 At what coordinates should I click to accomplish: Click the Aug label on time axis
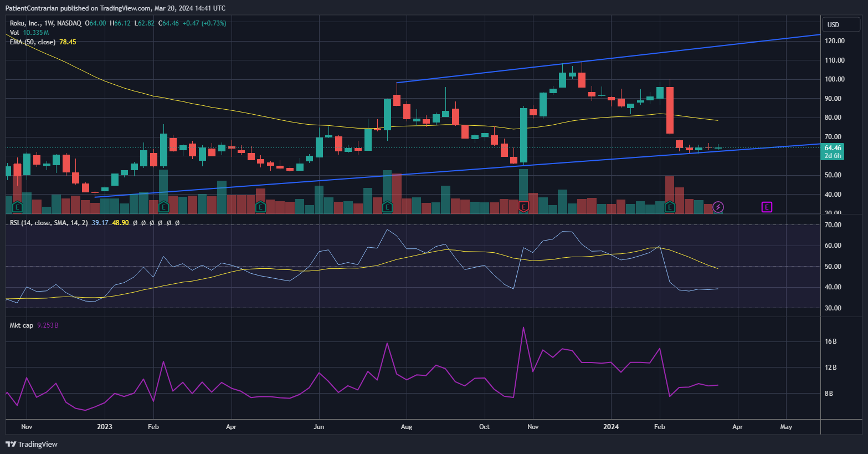[x=407, y=427]
